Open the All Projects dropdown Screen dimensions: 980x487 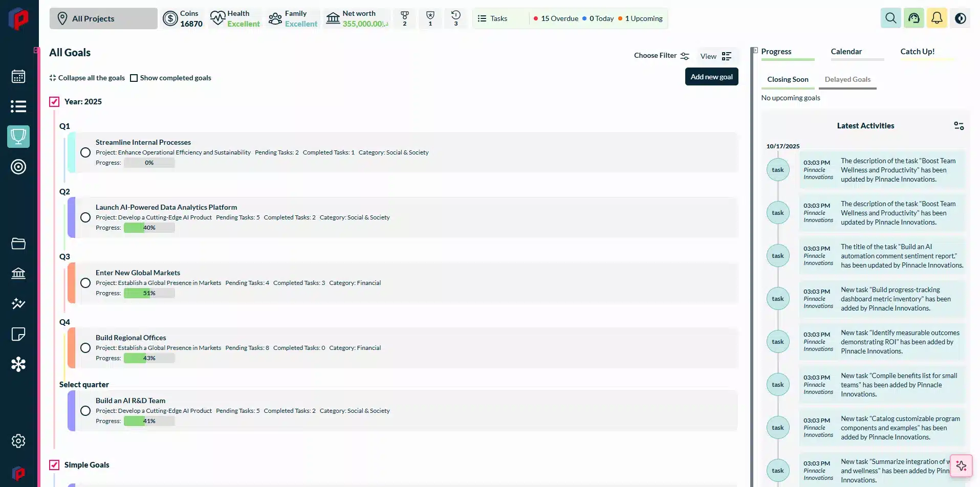(103, 18)
